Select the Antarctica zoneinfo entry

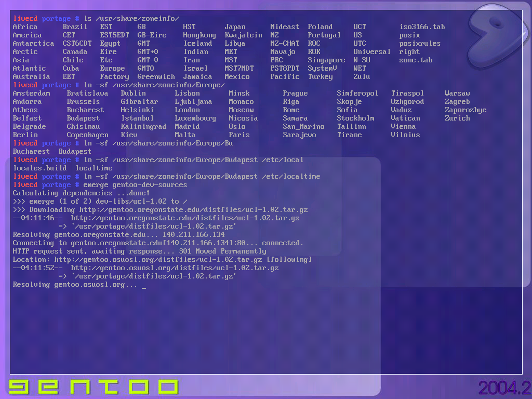[33, 44]
